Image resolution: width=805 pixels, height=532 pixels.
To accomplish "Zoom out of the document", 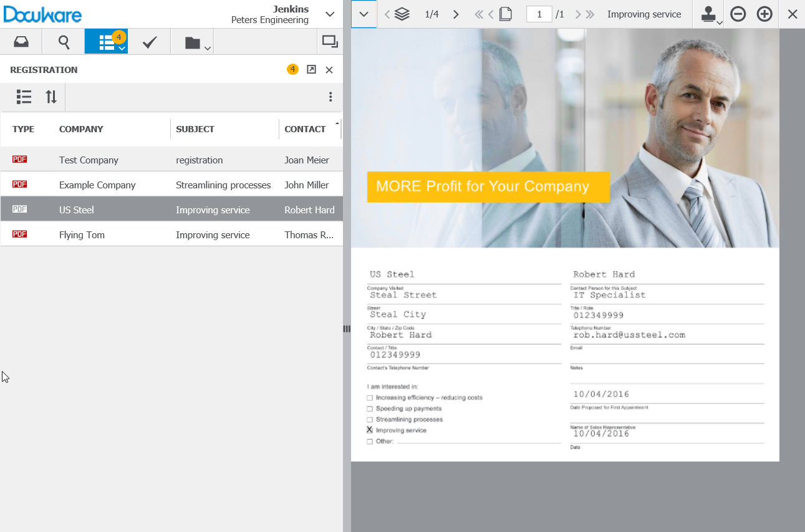I will click(x=738, y=13).
